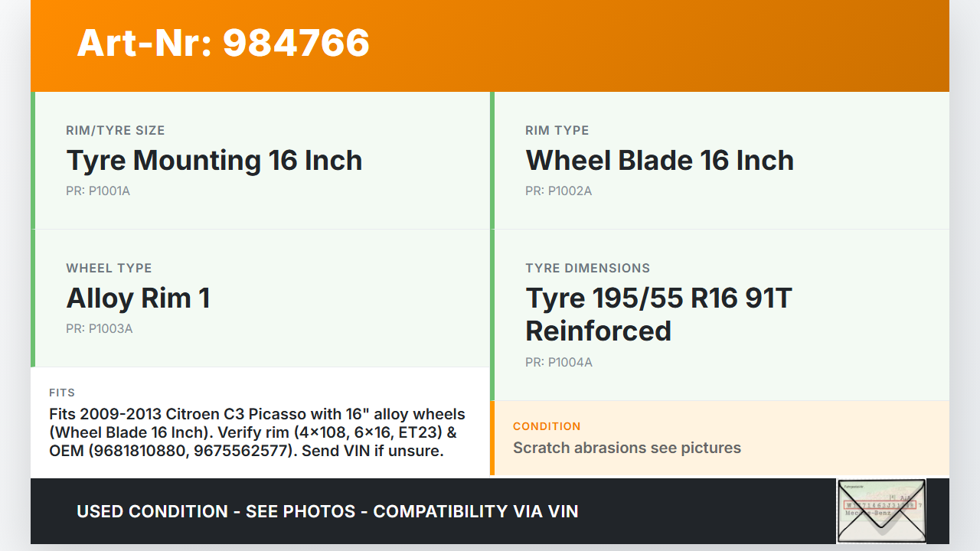Select the Tyre Mounting 16 Inch card title
The height and width of the screenshot is (551, 980).
pyautogui.click(x=214, y=161)
